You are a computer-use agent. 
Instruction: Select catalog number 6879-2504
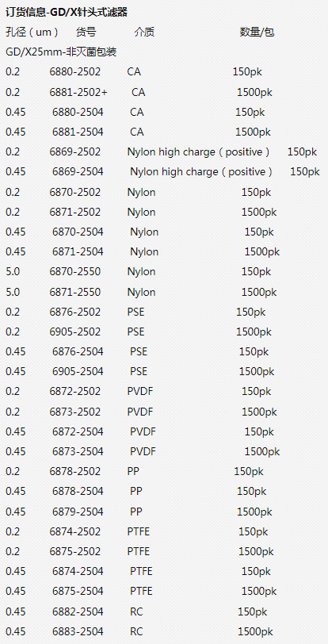pos(78,512)
